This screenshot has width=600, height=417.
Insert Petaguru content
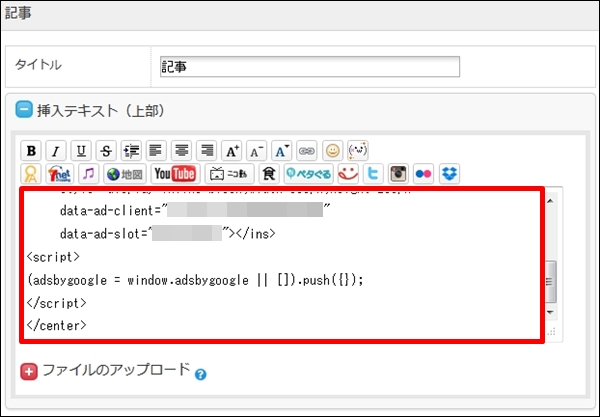[x=308, y=174]
